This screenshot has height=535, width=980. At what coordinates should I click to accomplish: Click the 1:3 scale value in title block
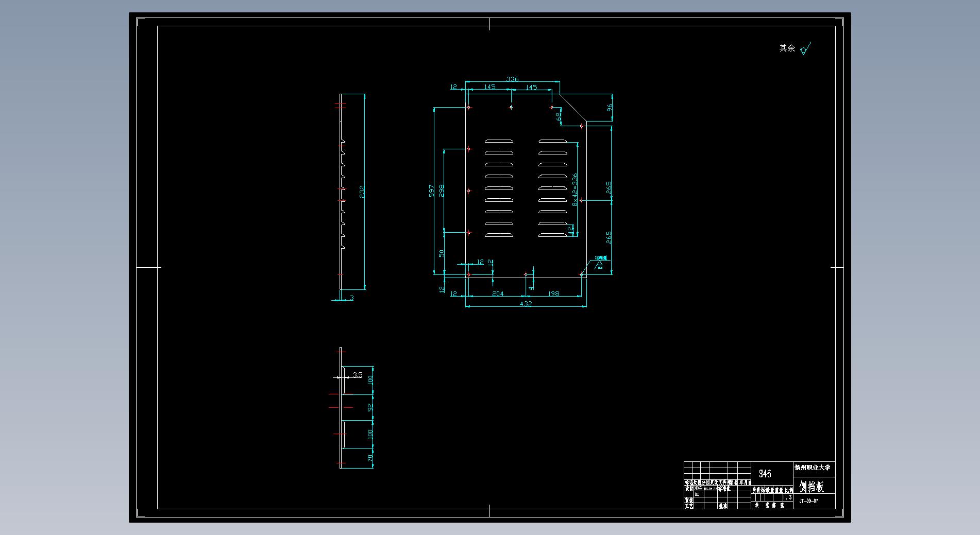tap(788, 498)
